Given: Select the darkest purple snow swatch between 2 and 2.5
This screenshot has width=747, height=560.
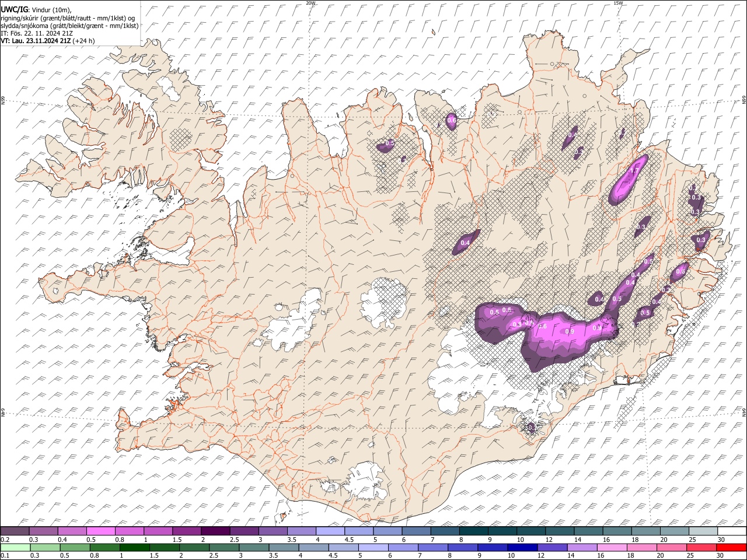Looking at the screenshot, I should (x=215, y=531).
